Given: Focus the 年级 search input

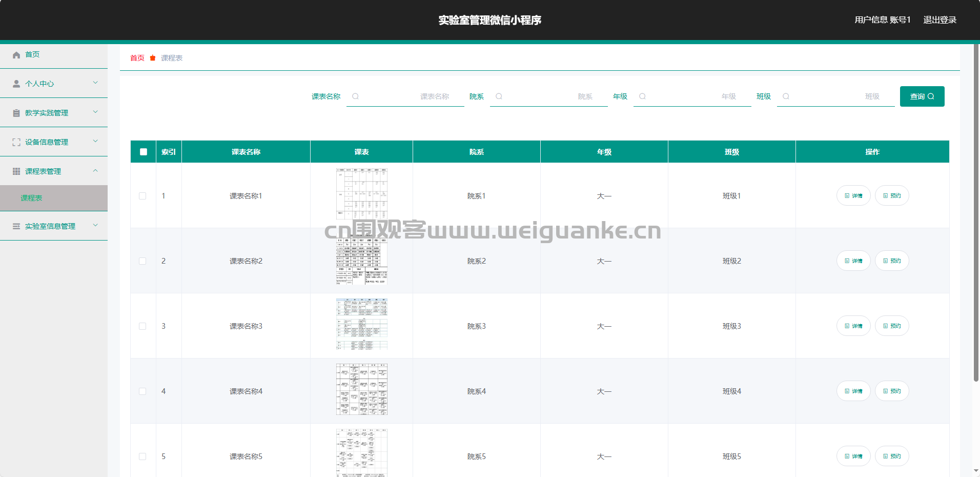Looking at the screenshot, I should 692,96.
